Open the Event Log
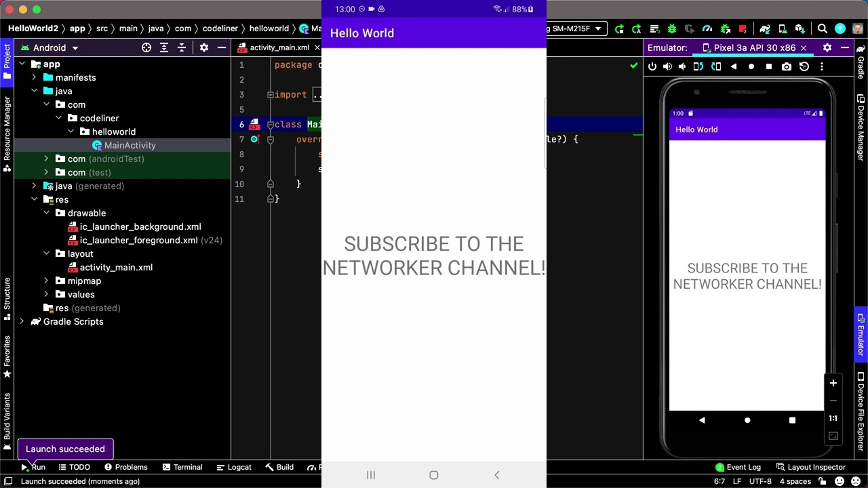This screenshot has width=868, height=488. (738, 467)
